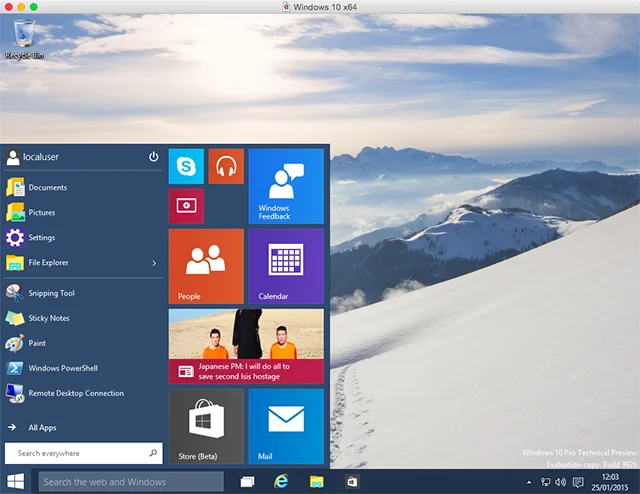Open Internet Explorer from the taskbar
The image size is (640, 494).
[x=281, y=482]
